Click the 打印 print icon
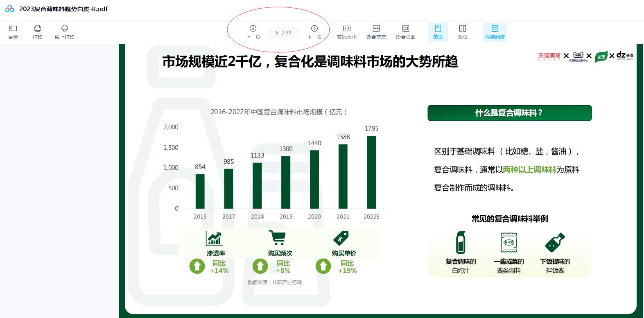Viewport: 644px width, 318px height. click(38, 32)
